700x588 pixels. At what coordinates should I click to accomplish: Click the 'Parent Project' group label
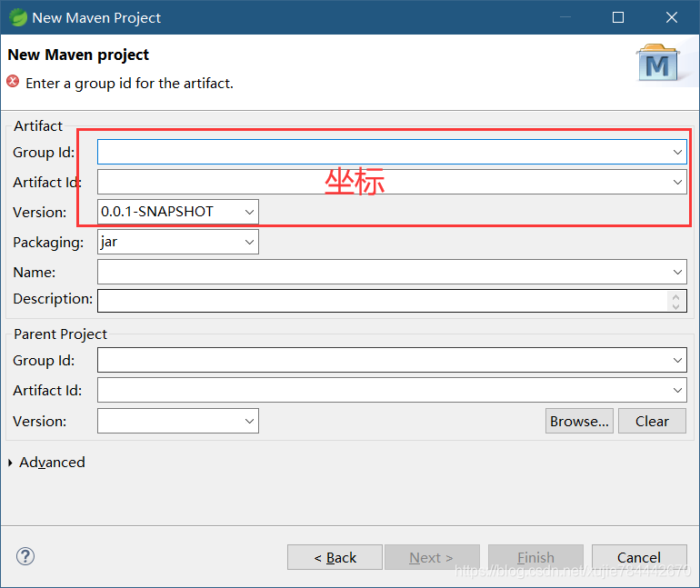[60, 334]
